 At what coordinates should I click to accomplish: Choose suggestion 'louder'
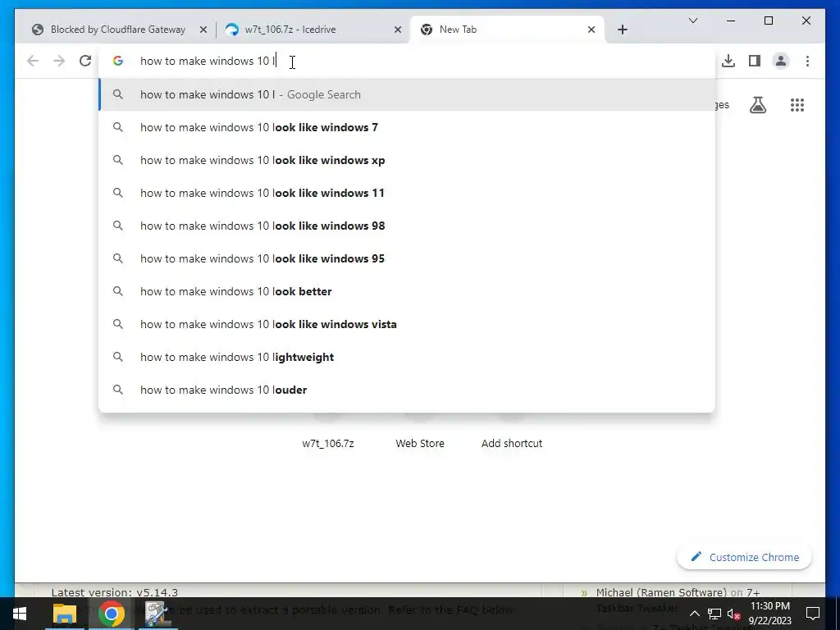407,390
